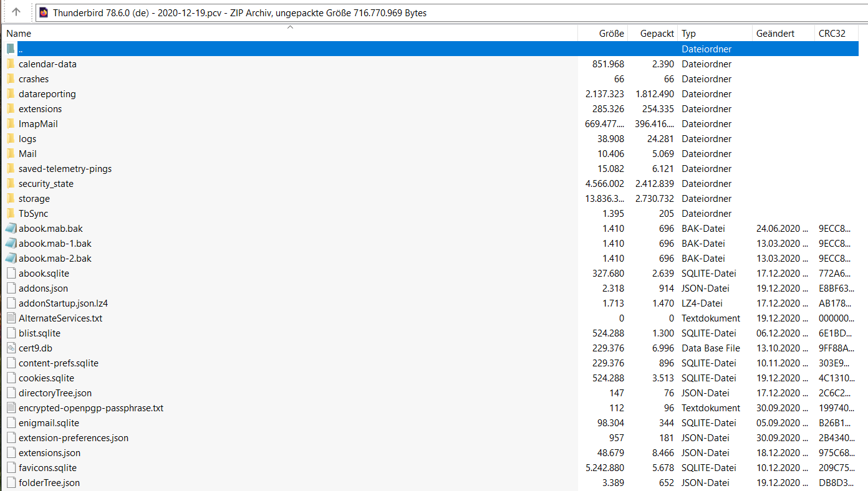868x491 pixels.
Task: Click the AlternateServices.txt document icon
Action: point(11,318)
